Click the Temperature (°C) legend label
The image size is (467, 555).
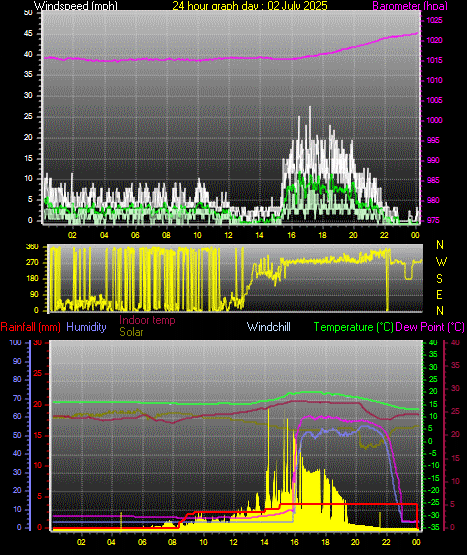tap(353, 327)
